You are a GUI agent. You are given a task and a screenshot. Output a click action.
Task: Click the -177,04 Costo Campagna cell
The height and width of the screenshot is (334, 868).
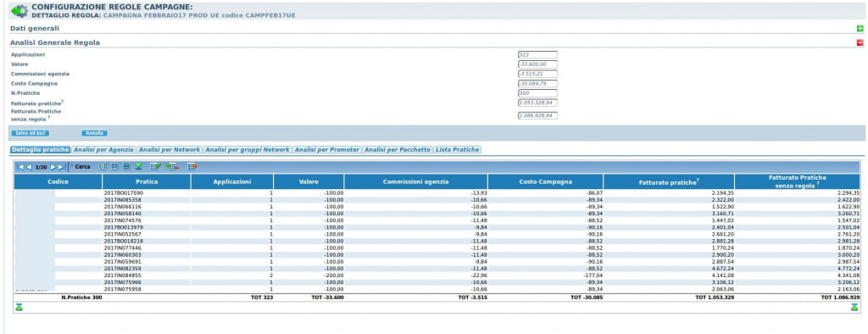coord(593,276)
